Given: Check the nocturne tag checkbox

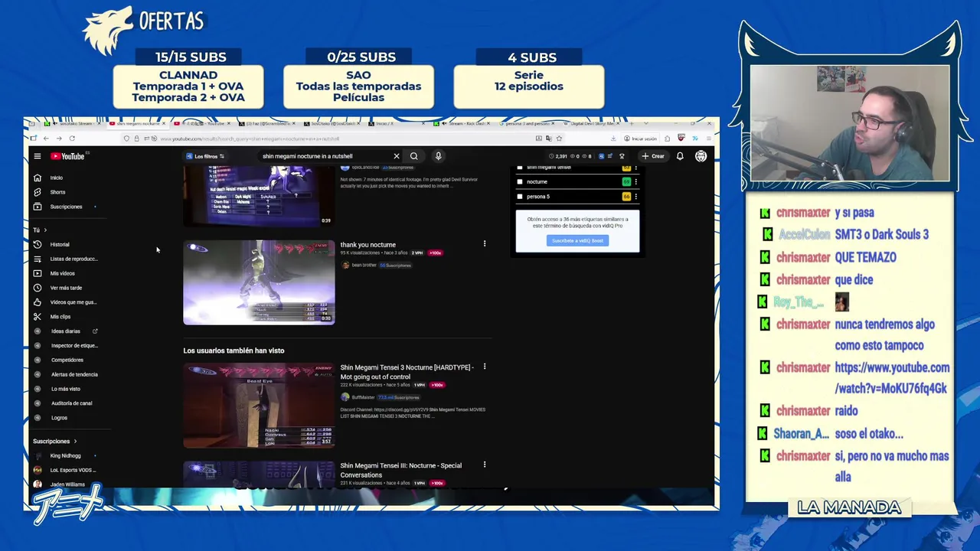Looking at the screenshot, I should tap(520, 182).
